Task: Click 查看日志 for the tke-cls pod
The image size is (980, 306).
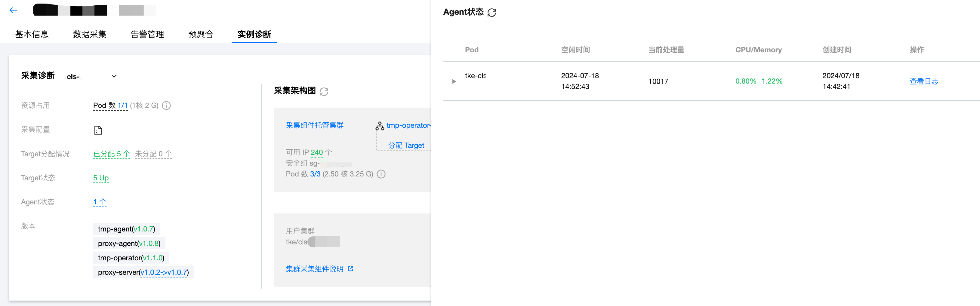Action: point(924,81)
